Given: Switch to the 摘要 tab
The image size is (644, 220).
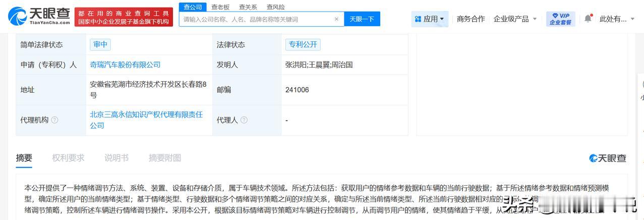Looking at the screenshot, I should pos(24,158).
